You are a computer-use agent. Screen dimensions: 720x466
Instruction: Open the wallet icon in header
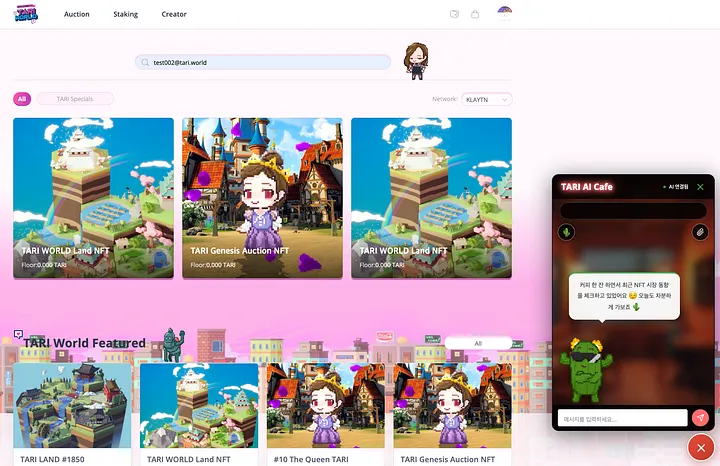point(455,14)
